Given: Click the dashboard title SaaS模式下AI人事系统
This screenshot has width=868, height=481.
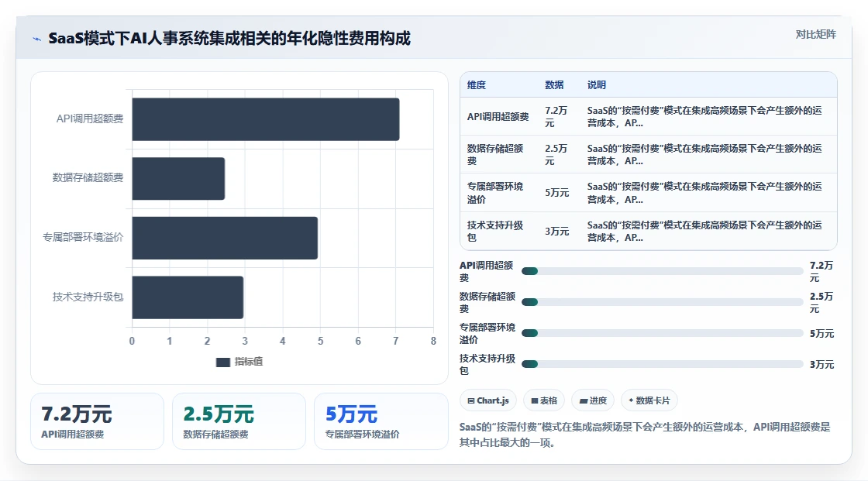Looking at the screenshot, I should (229, 39).
